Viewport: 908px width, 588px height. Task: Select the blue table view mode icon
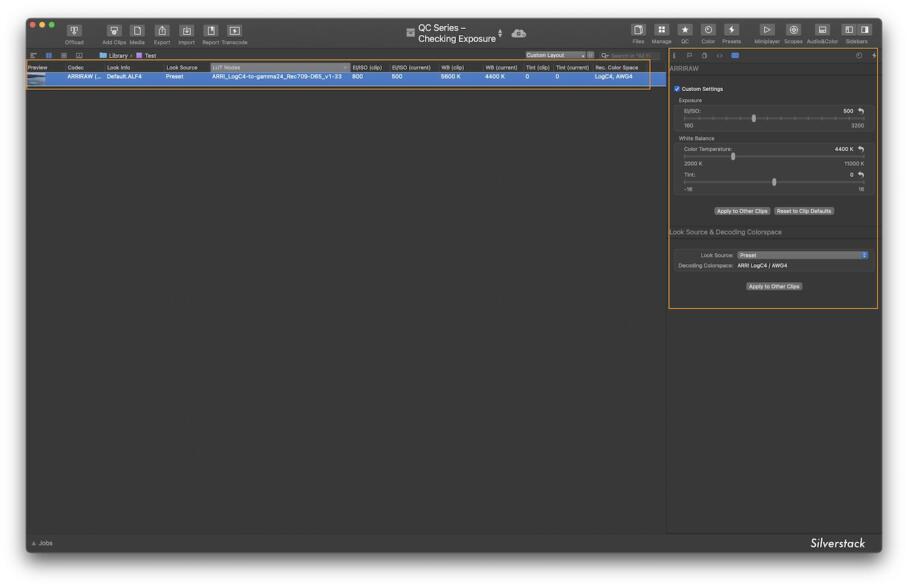(49, 56)
